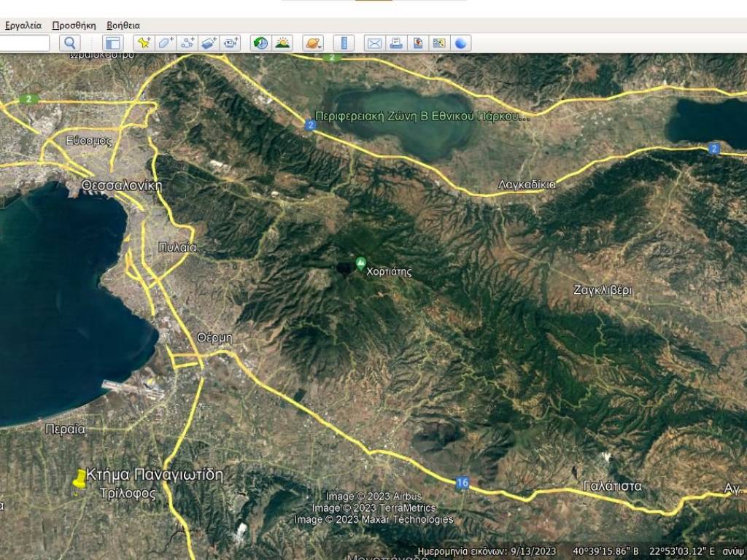
Task: Add an image overlay
Action: [x=209, y=43]
